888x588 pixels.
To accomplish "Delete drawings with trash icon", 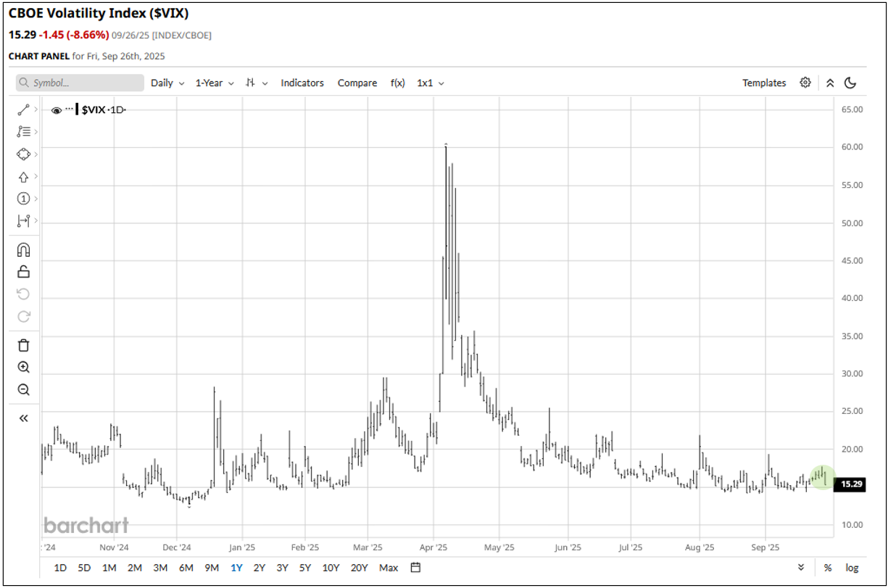I will click(x=23, y=345).
